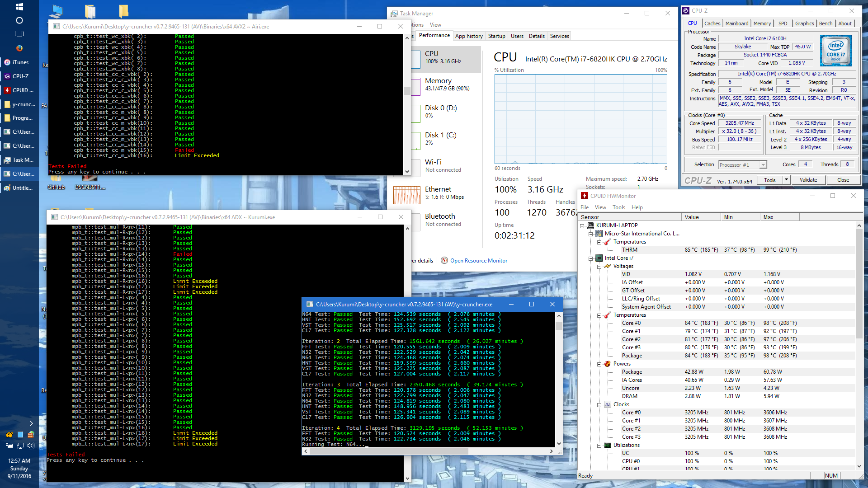Screen dimensions: 868x488
Task: Open the Processor #1 selection dropdown
Action: 743,164
